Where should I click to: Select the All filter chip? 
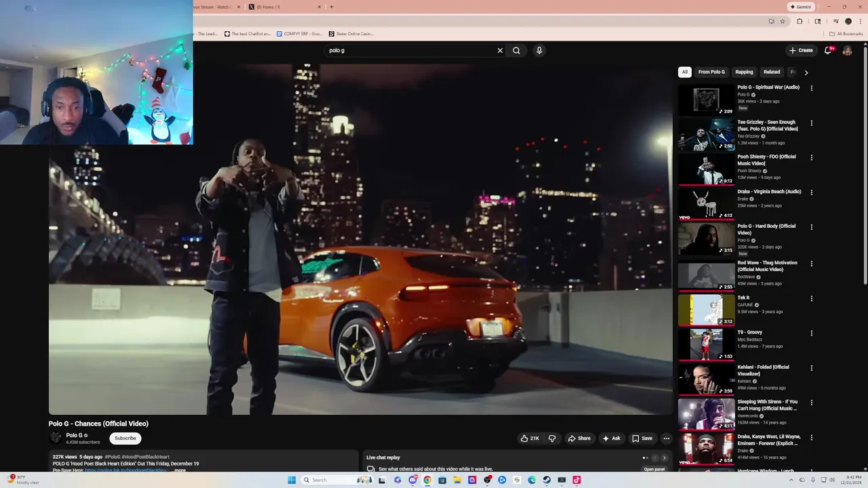[685, 72]
